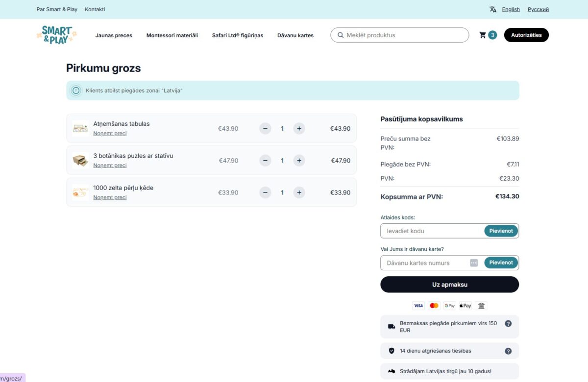Click the Visa payment icon
The image size is (588, 382).
(418, 305)
